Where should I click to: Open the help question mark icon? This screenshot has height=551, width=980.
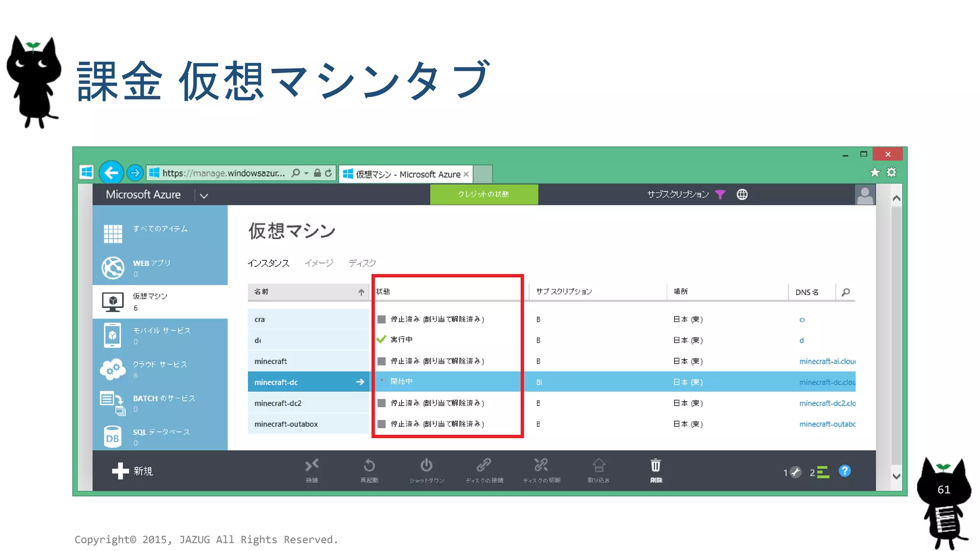coord(845,471)
